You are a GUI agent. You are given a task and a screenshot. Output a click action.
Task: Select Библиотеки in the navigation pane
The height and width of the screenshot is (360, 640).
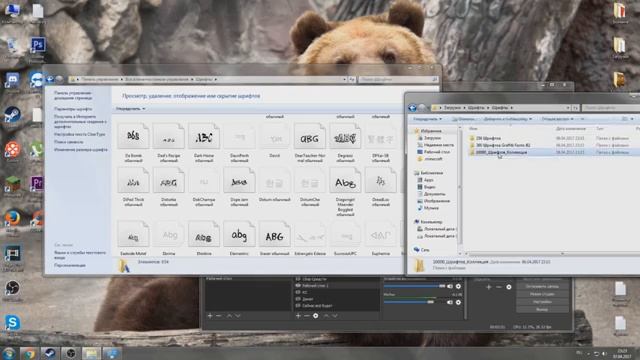[429, 173]
